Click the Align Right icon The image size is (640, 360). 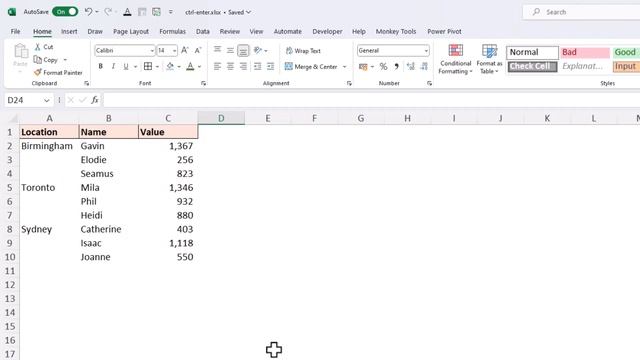click(x=243, y=66)
